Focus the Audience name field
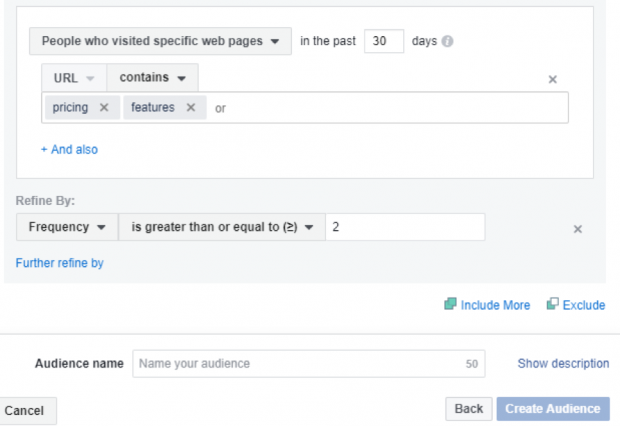 pyautogui.click(x=300, y=363)
